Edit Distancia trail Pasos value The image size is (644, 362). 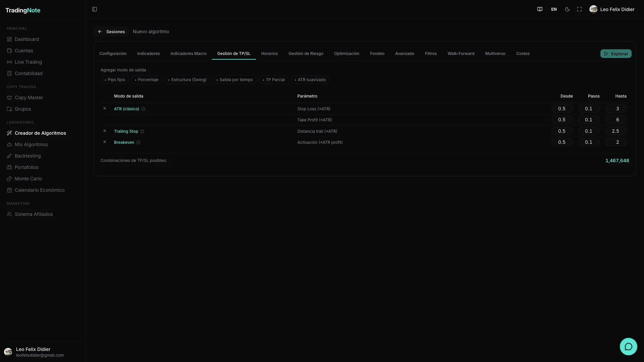[x=589, y=131]
